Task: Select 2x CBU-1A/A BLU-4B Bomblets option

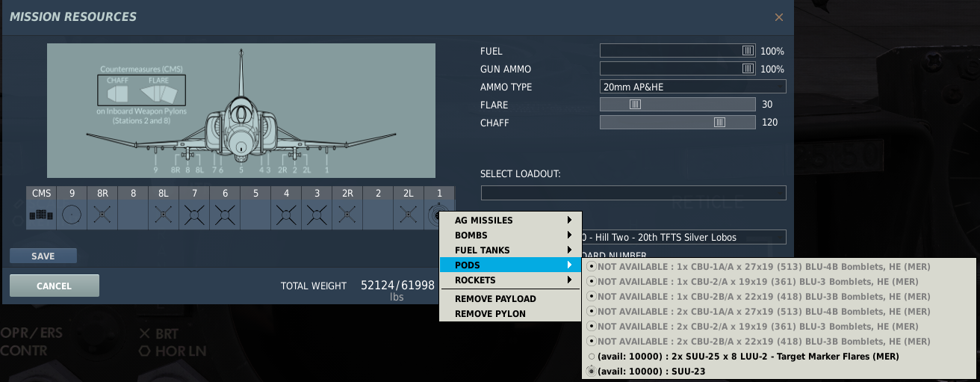Action: point(778,312)
